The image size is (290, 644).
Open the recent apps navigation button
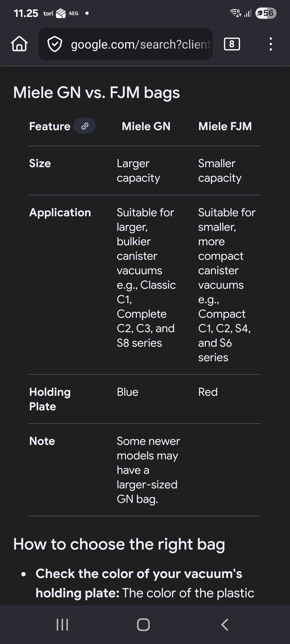click(x=62, y=624)
